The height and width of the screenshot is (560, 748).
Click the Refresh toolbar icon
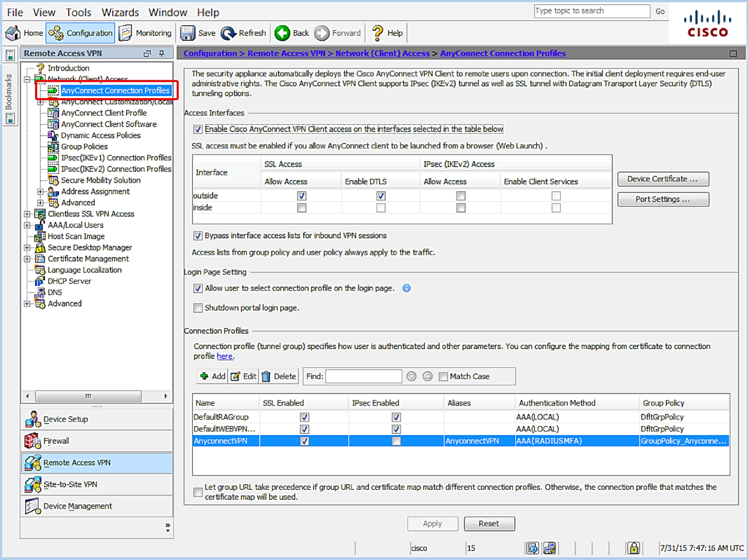coord(228,33)
